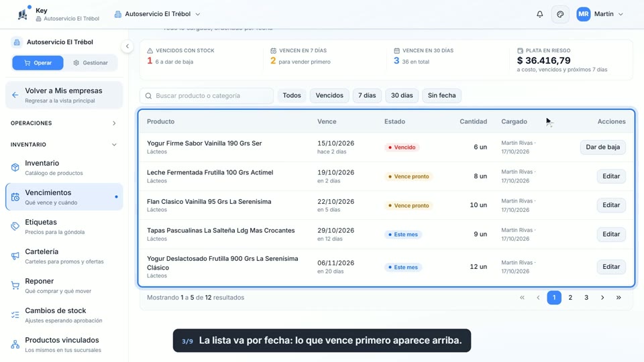Go to page 2
The height and width of the screenshot is (362, 644).
[x=570, y=298]
